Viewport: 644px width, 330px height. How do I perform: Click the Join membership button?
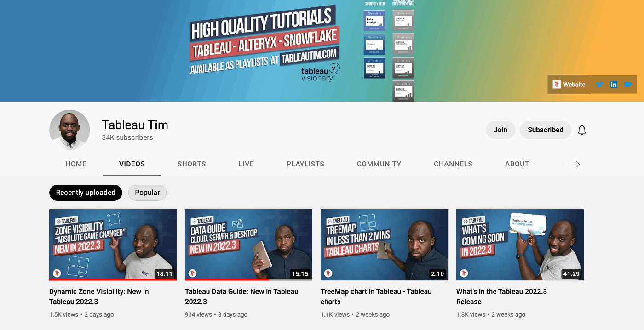[x=500, y=130]
